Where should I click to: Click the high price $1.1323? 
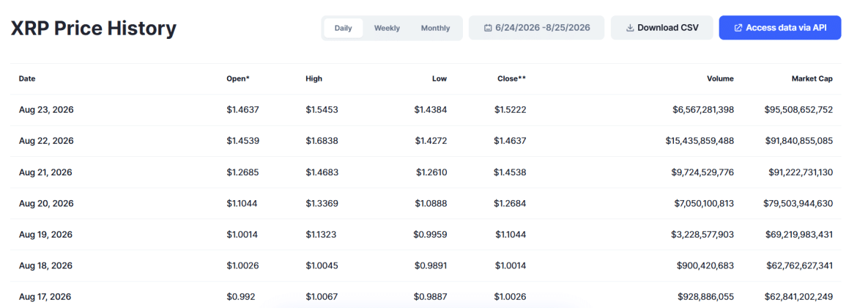coord(321,235)
